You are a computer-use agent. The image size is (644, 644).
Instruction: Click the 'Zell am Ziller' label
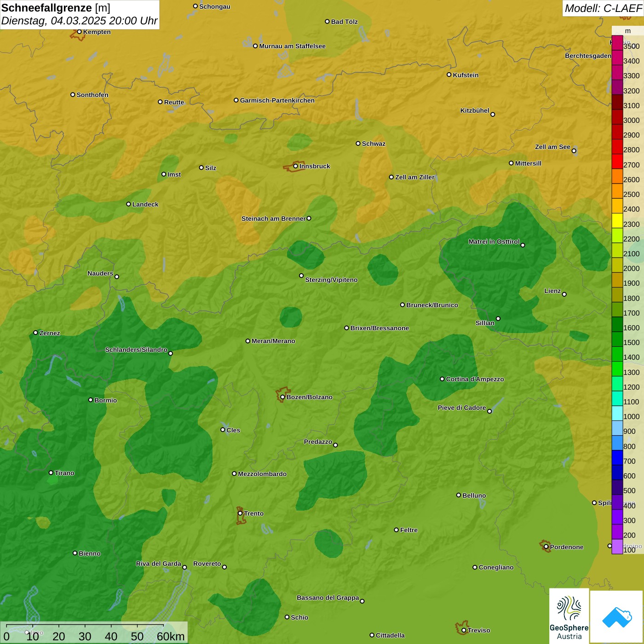415,177
